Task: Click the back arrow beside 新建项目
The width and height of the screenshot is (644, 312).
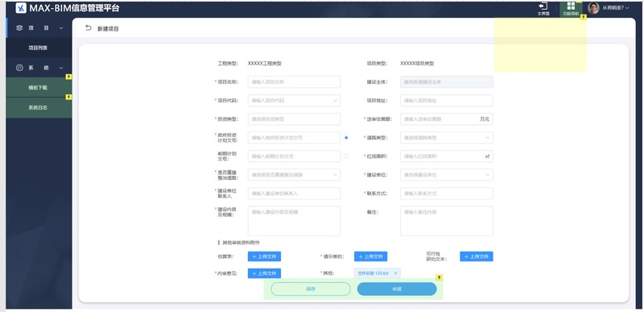Action: pos(89,28)
